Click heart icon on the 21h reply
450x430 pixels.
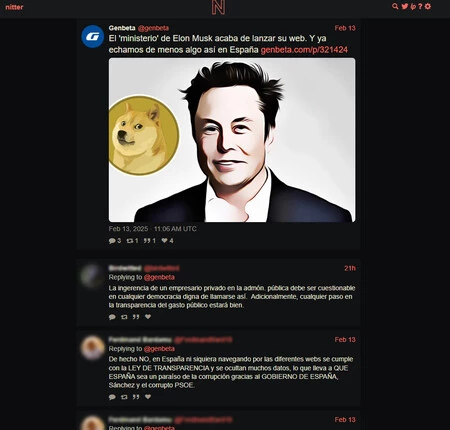pyautogui.click(x=148, y=317)
